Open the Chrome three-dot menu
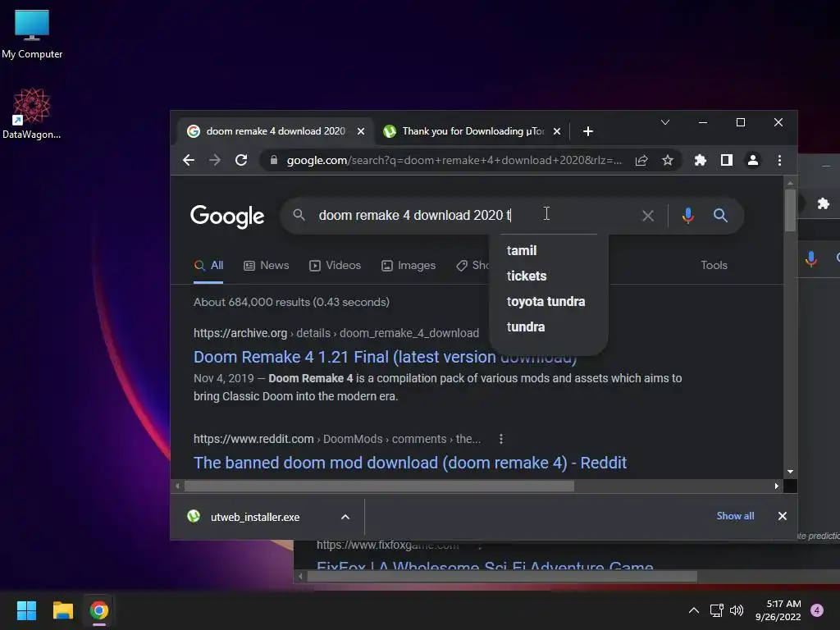This screenshot has height=630, width=840. click(779, 160)
